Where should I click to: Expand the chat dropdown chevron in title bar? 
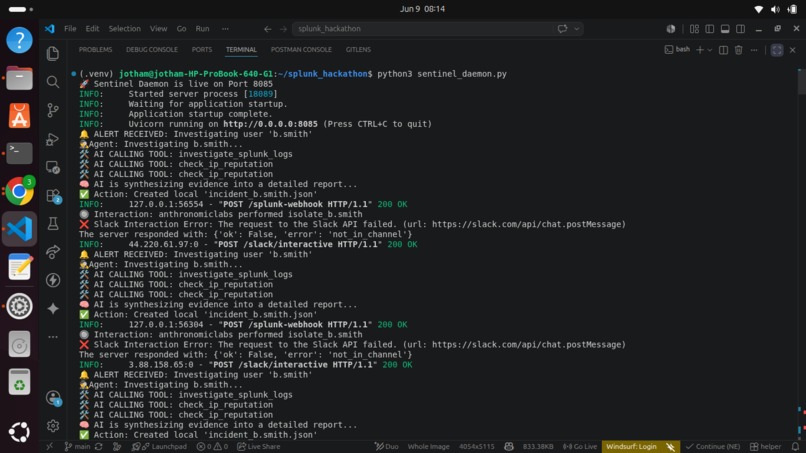click(x=576, y=29)
